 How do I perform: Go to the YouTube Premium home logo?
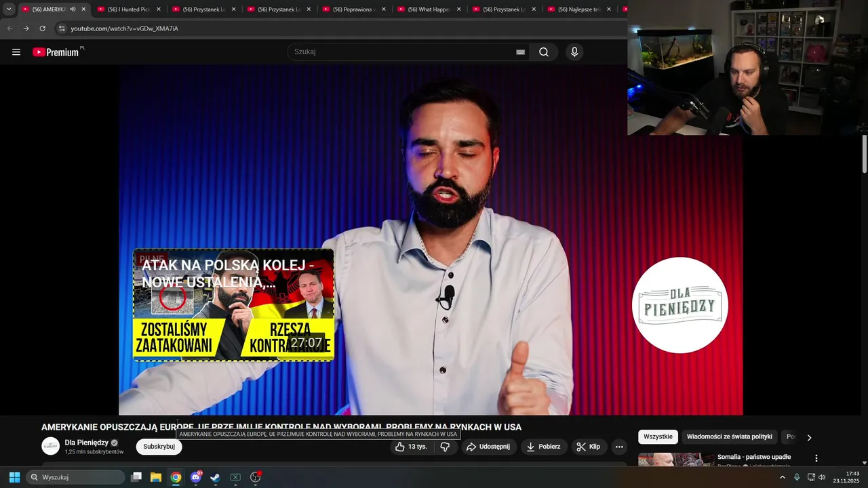pyautogui.click(x=56, y=52)
